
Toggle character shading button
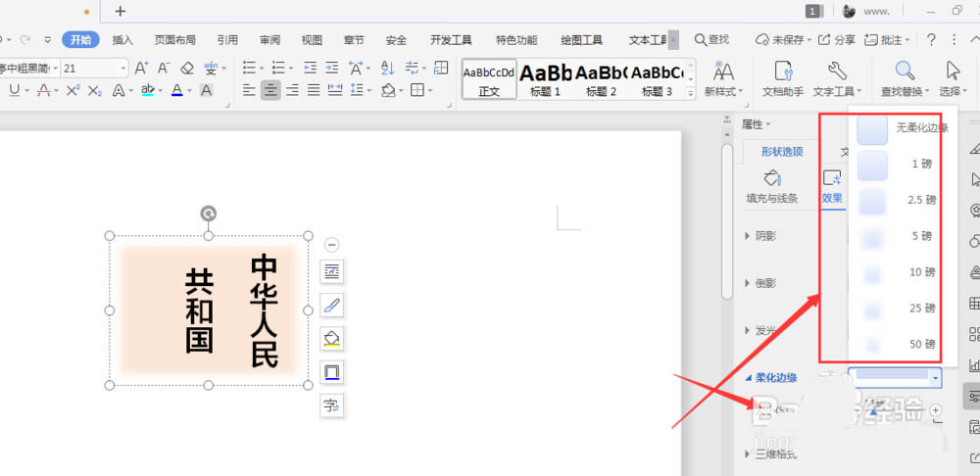pos(206,90)
